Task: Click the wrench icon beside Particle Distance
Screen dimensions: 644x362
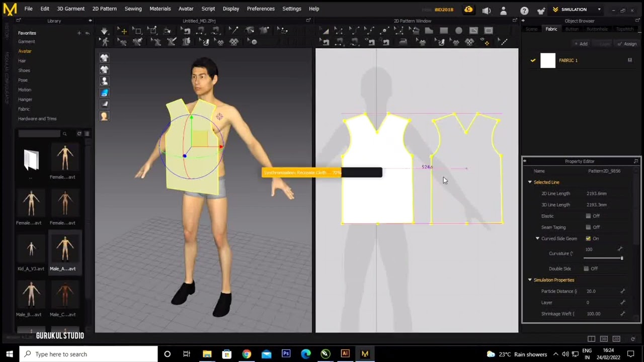Action: [622, 291]
